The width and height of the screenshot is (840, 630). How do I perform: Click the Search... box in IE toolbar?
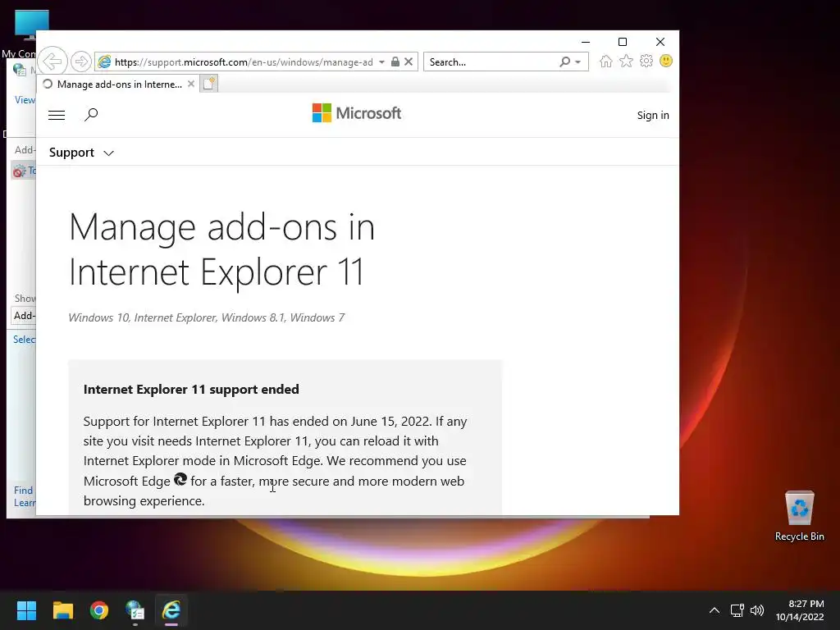coord(491,62)
